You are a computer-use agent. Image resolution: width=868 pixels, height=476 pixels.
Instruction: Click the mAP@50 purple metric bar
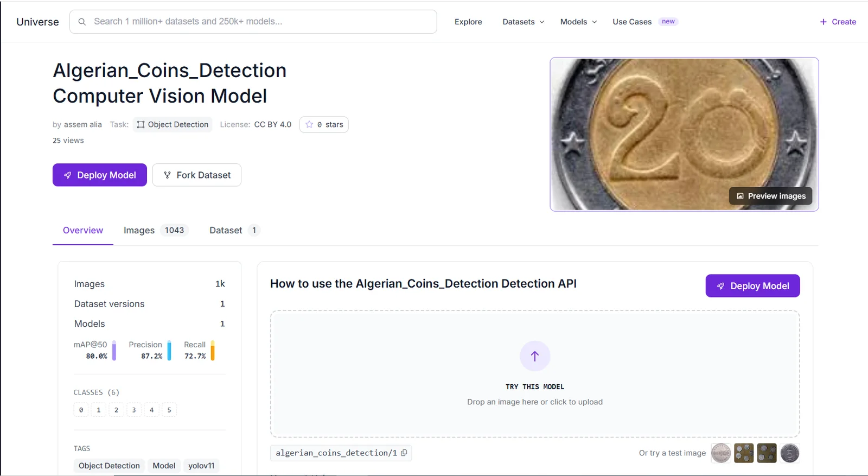click(x=114, y=351)
